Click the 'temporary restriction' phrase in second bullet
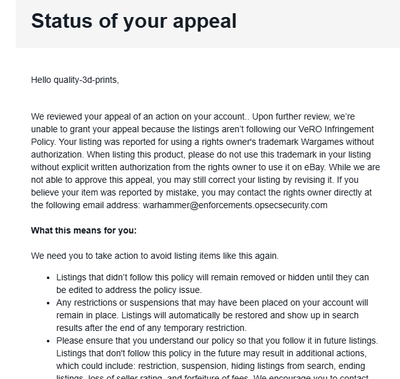The width and height of the screenshot is (400, 379). tap(205, 328)
